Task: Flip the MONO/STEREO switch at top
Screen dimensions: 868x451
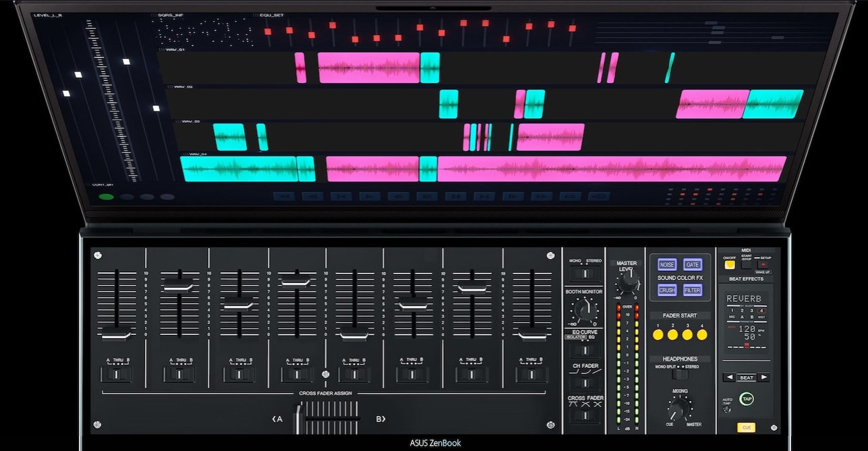Action: pos(585,273)
